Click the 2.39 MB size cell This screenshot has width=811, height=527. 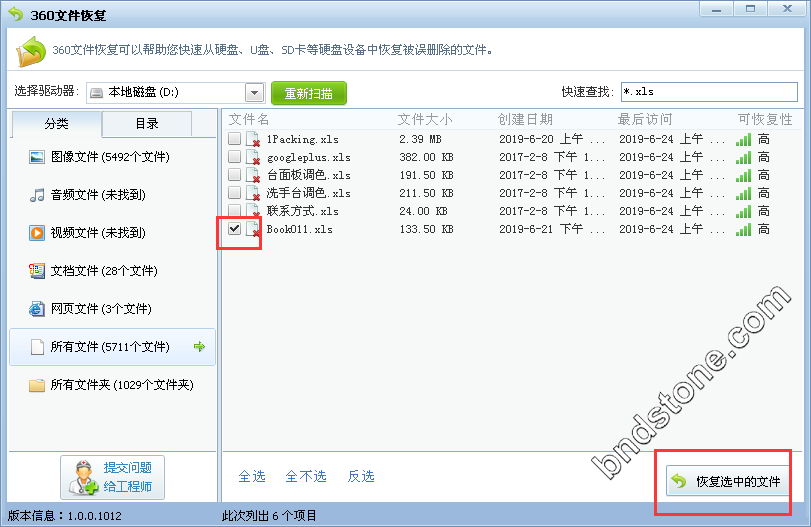pos(420,139)
